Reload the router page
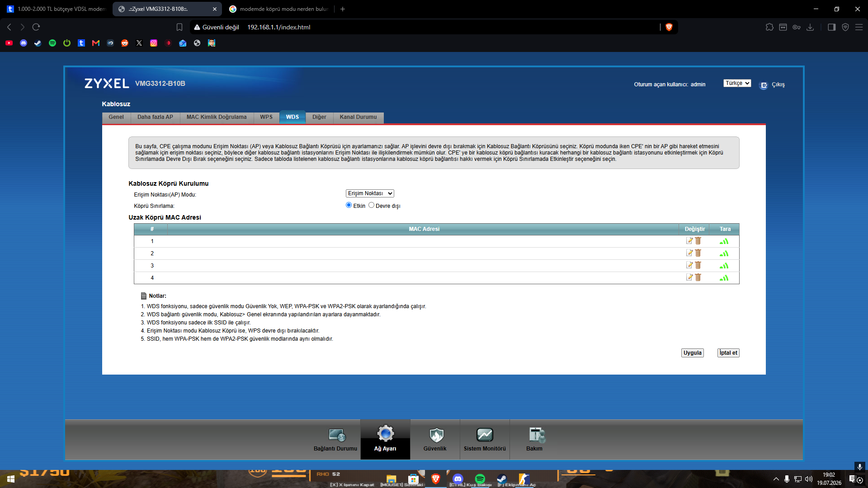868x488 pixels. [36, 27]
